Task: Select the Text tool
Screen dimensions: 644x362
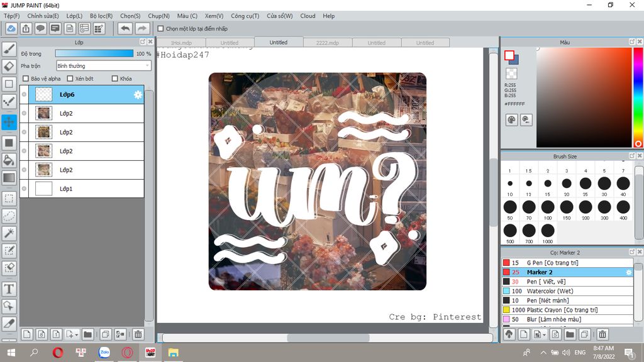Action: (x=9, y=289)
